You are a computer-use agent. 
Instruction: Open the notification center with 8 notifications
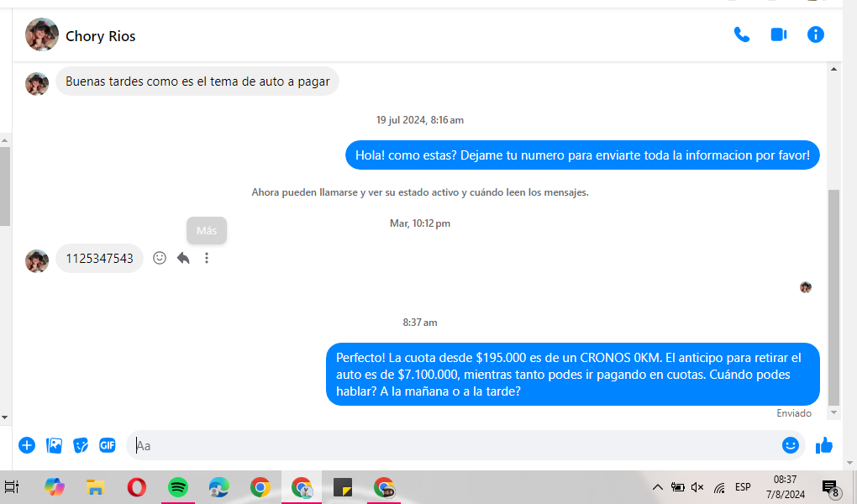point(830,488)
